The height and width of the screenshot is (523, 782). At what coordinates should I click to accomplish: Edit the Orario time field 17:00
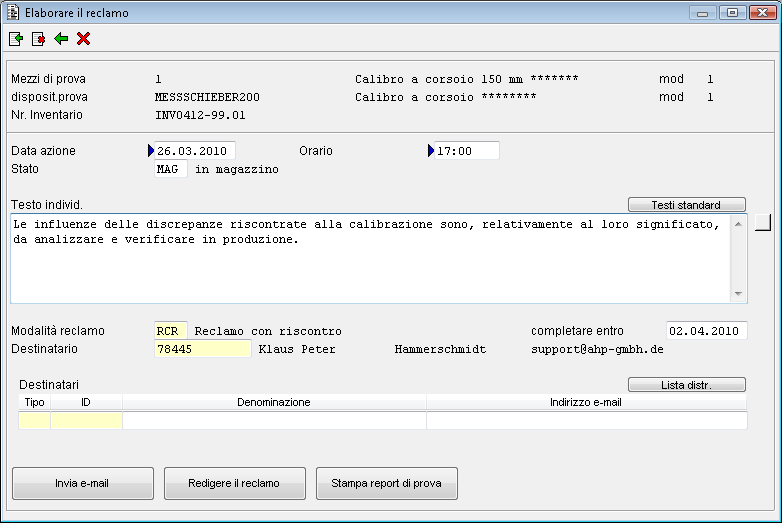[x=467, y=151]
